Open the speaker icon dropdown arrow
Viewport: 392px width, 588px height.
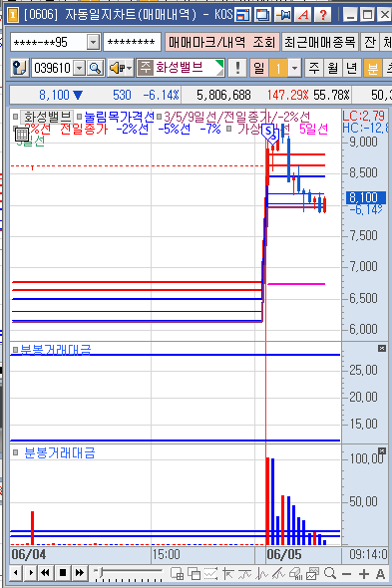tap(129, 68)
